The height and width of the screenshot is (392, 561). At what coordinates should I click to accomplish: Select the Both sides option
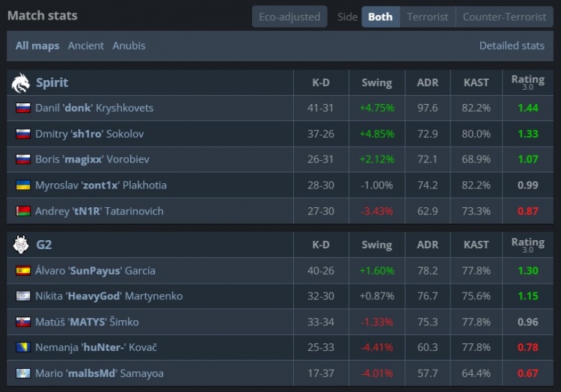pyautogui.click(x=380, y=16)
